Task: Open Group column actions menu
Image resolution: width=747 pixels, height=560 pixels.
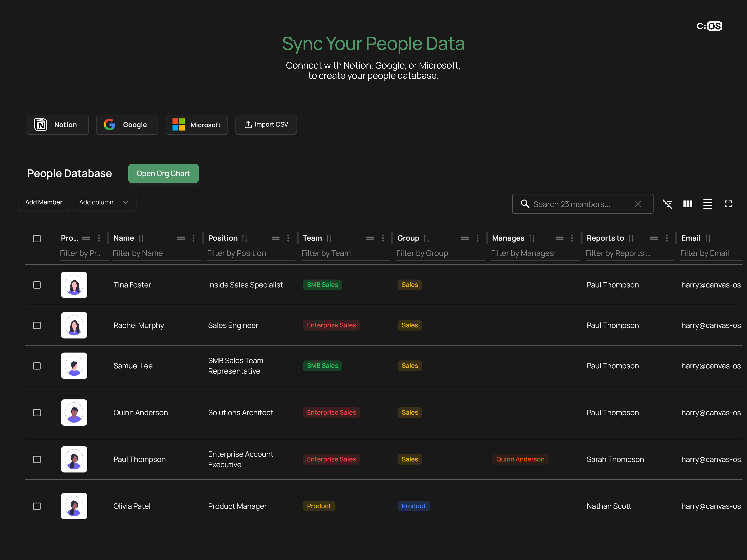Action: [477, 238]
